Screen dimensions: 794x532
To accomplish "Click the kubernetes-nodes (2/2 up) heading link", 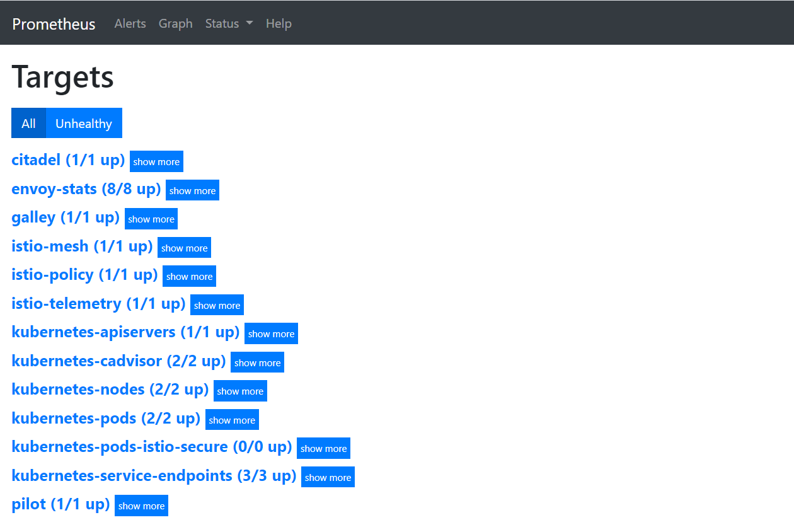I will click(x=110, y=390).
